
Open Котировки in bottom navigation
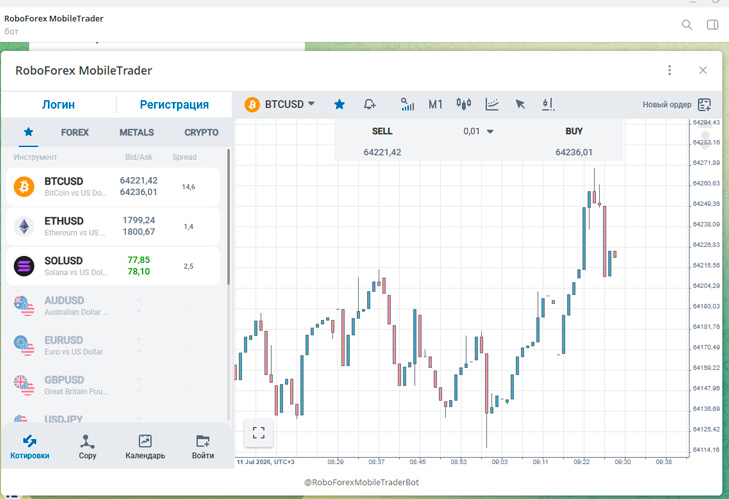[30, 446]
